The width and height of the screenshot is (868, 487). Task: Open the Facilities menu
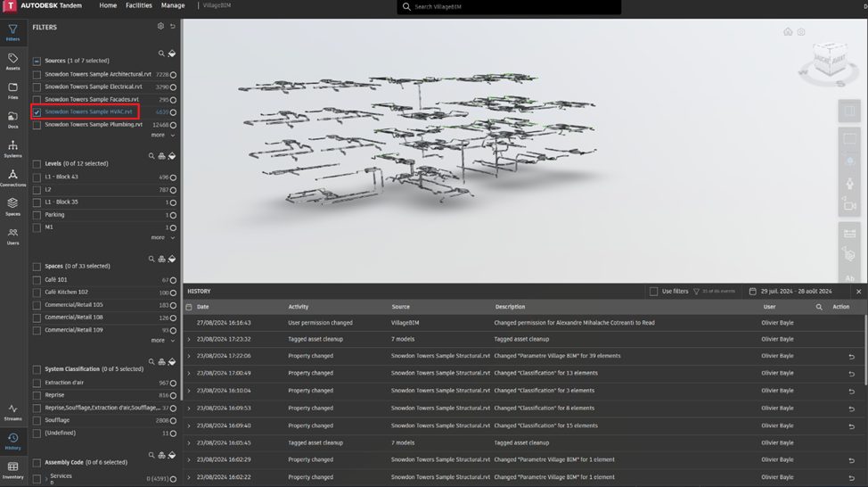(138, 5)
